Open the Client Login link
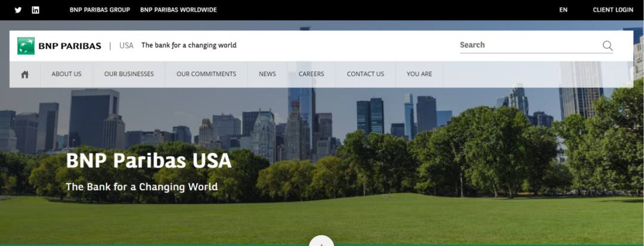The image size is (644, 246). point(613,10)
